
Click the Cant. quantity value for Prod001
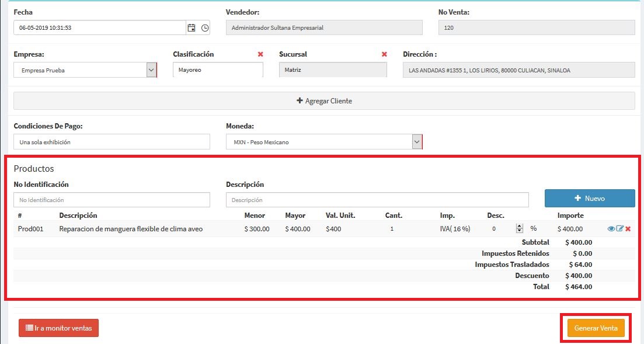pos(392,229)
